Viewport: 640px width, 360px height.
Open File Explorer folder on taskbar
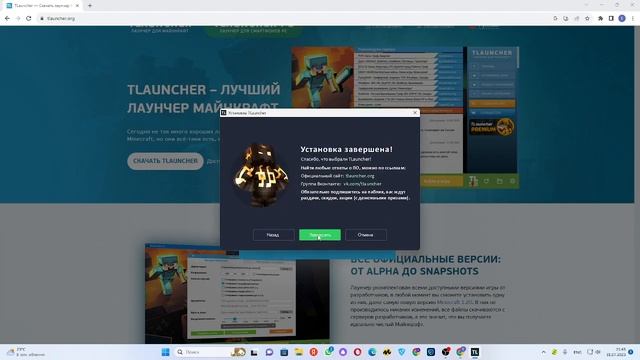pyautogui.click(x=299, y=352)
